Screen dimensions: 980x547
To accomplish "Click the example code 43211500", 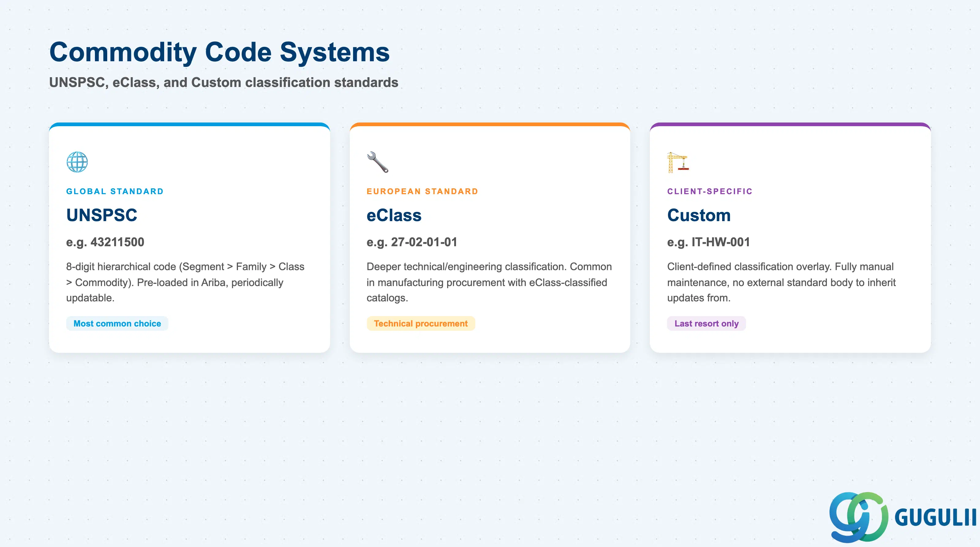I will [x=117, y=242].
